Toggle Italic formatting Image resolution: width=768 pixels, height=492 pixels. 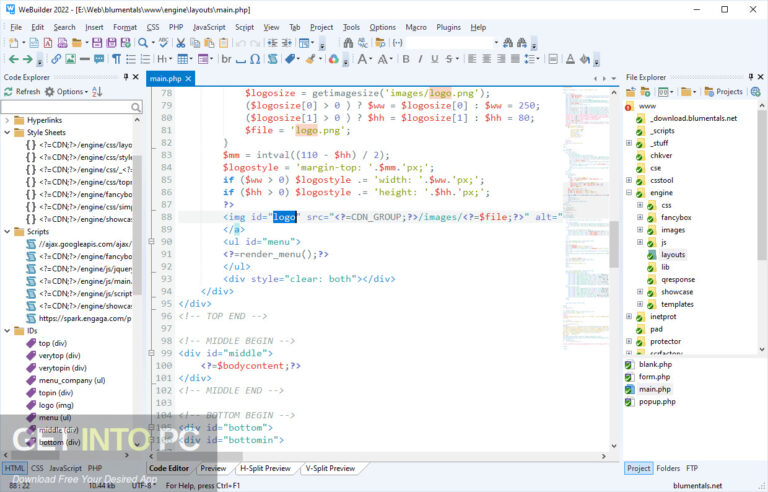pyautogui.click(x=420, y=59)
